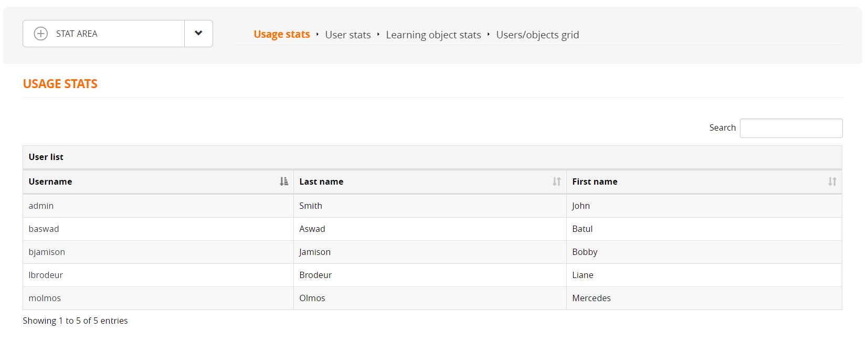Select the Smith last name cell

point(430,206)
